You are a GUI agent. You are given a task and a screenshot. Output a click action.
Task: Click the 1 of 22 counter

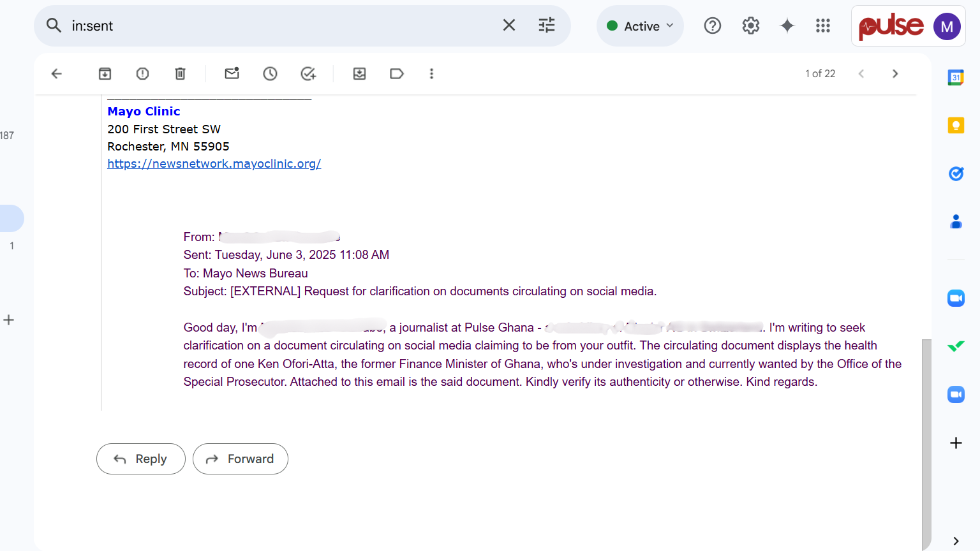click(x=820, y=74)
